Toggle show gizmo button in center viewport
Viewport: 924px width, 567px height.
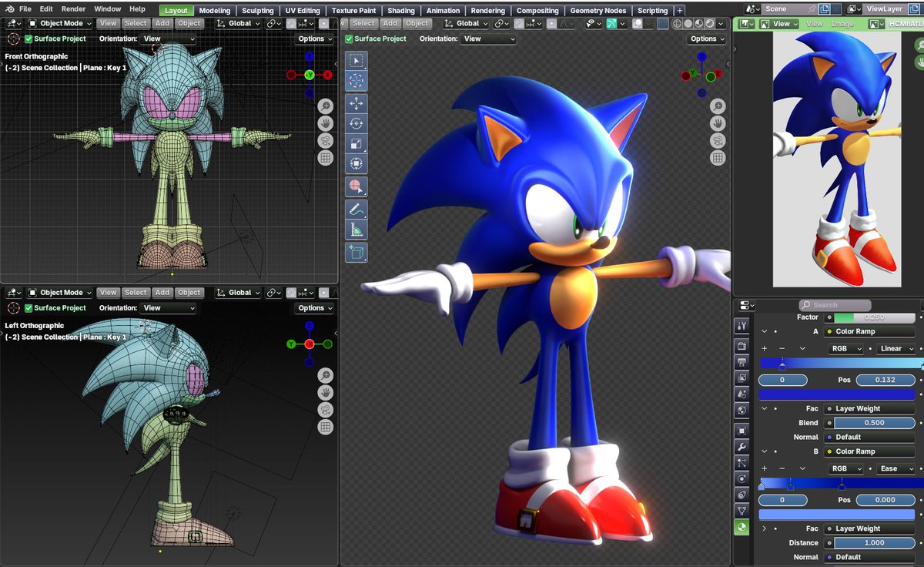click(612, 24)
